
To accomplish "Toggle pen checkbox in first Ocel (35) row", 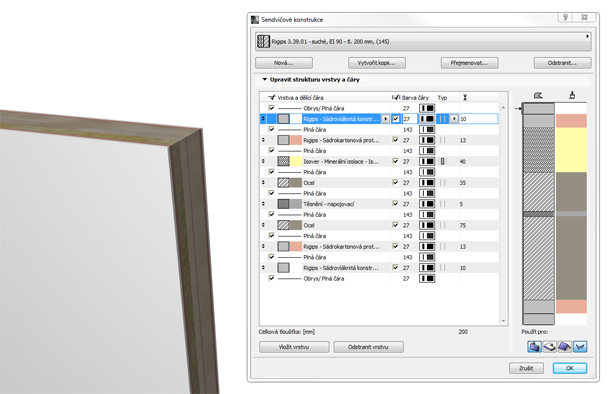I will pyautogui.click(x=396, y=182).
